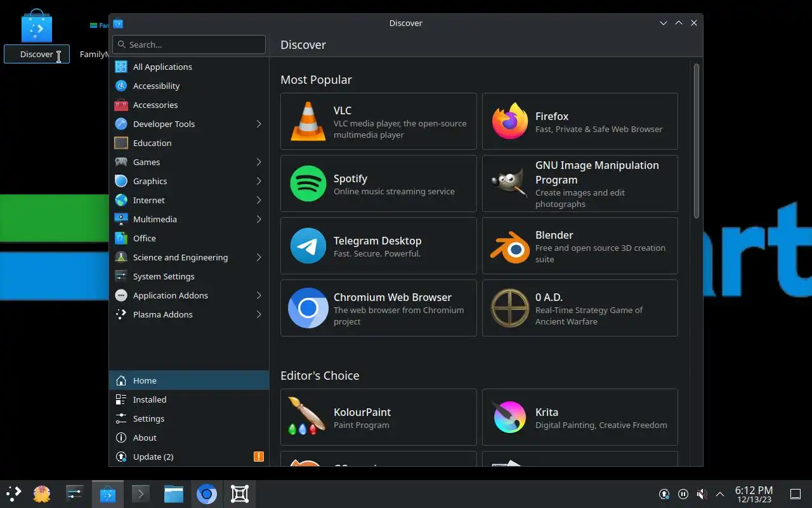812x508 pixels.
Task: Open Chromium from the taskbar
Action: 207,493
